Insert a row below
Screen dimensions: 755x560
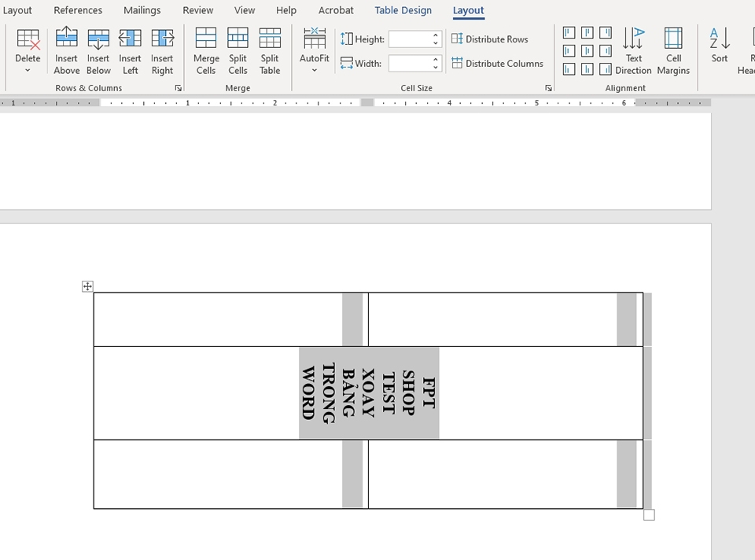[98, 51]
